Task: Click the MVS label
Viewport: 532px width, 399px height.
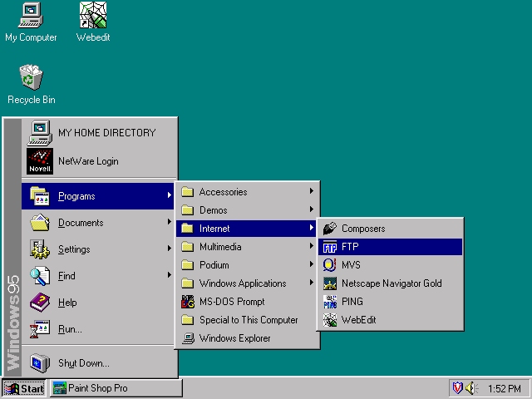Action: click(351, 265)
